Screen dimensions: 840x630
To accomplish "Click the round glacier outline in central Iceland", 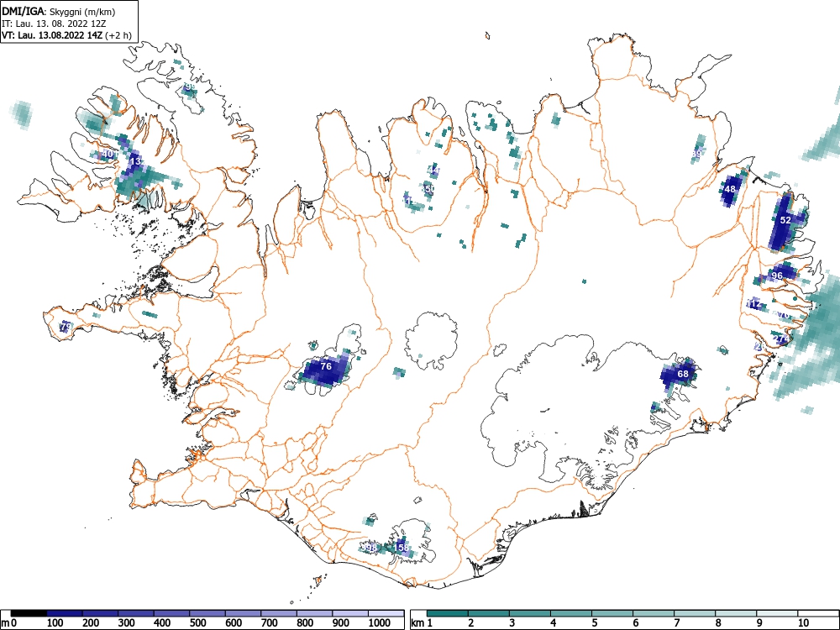I will tap(431, 341).
